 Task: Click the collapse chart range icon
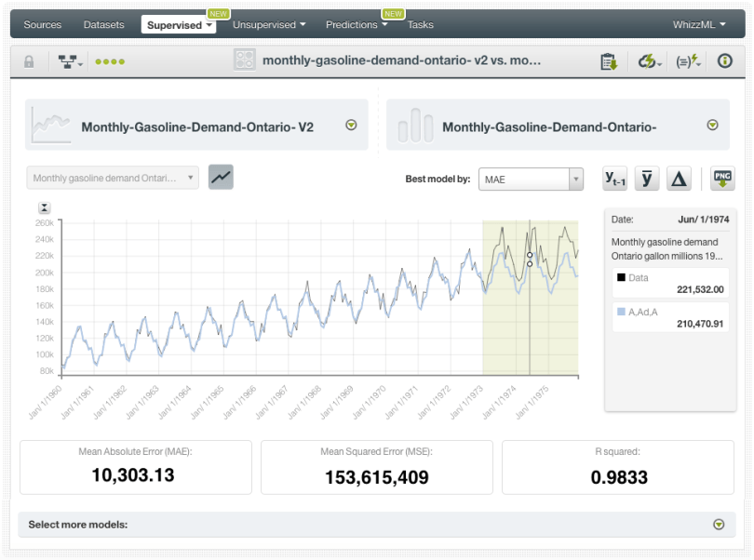click(44, 208)
